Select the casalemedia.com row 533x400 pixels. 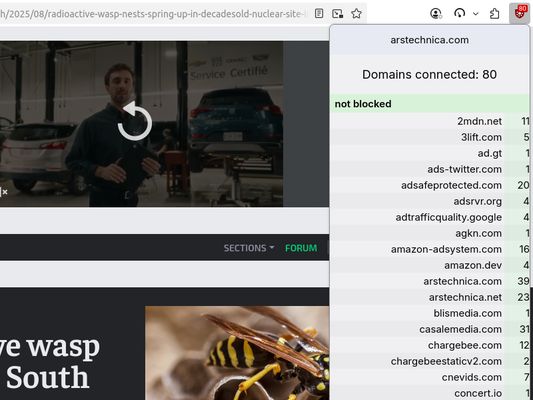coord(429,329)
